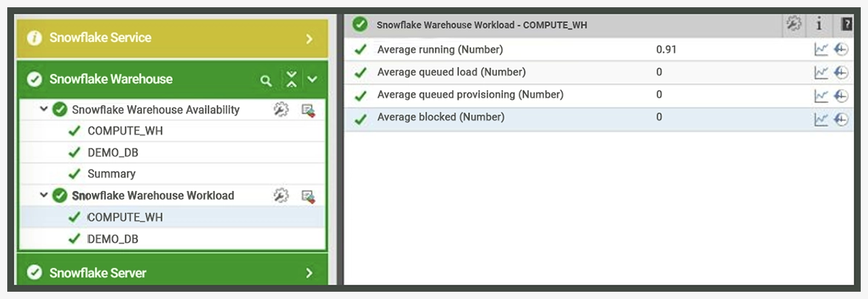Open history icon for Average queued provisioning
This screenshot has height=299, width=868.
coord(841,96)
